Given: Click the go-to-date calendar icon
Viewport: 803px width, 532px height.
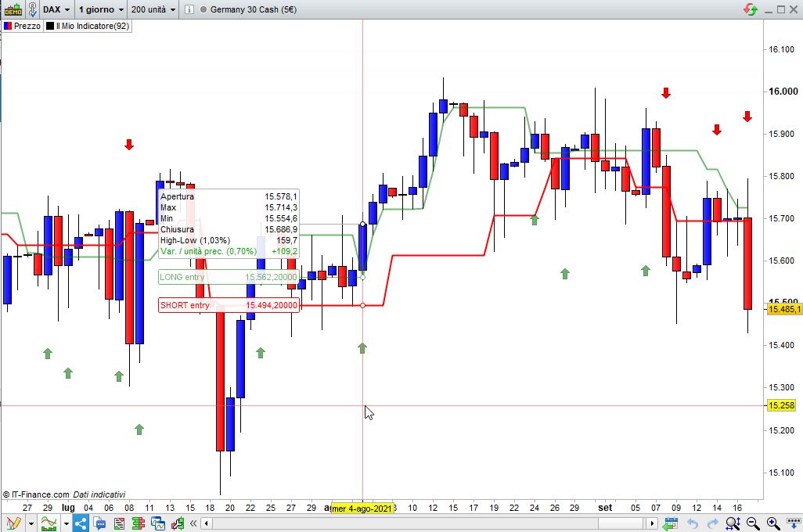Looking at the screenshot, I should [x=670, y=523].
